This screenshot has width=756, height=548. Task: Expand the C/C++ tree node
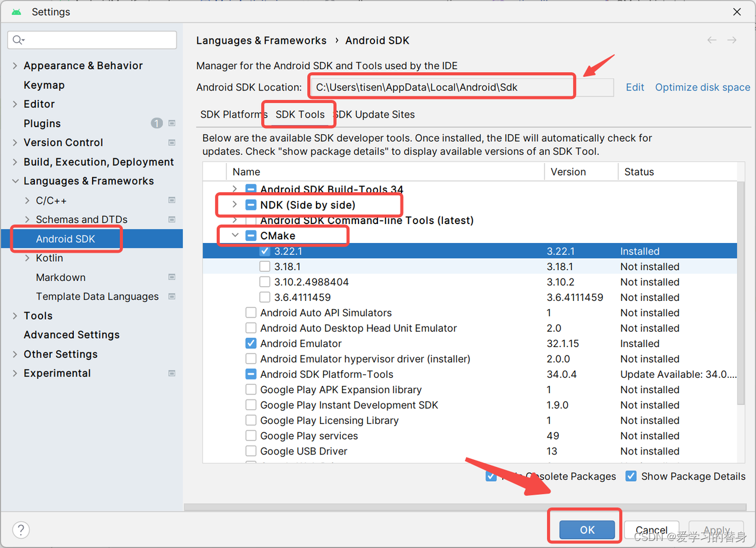pos(27,200)
